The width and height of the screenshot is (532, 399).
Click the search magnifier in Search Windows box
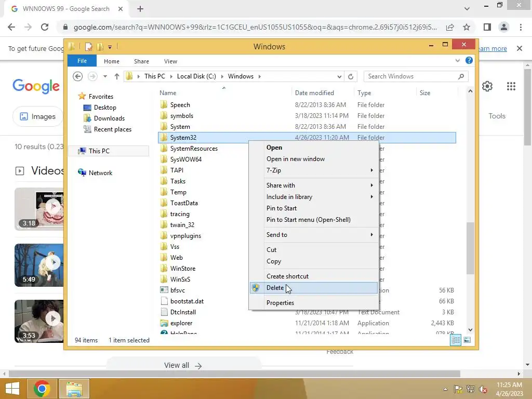coord(461,76)
